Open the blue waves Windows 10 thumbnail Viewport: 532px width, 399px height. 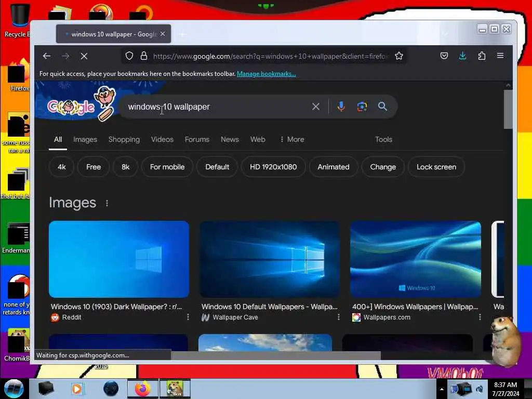pyautogui.click(x=416, y=259)
